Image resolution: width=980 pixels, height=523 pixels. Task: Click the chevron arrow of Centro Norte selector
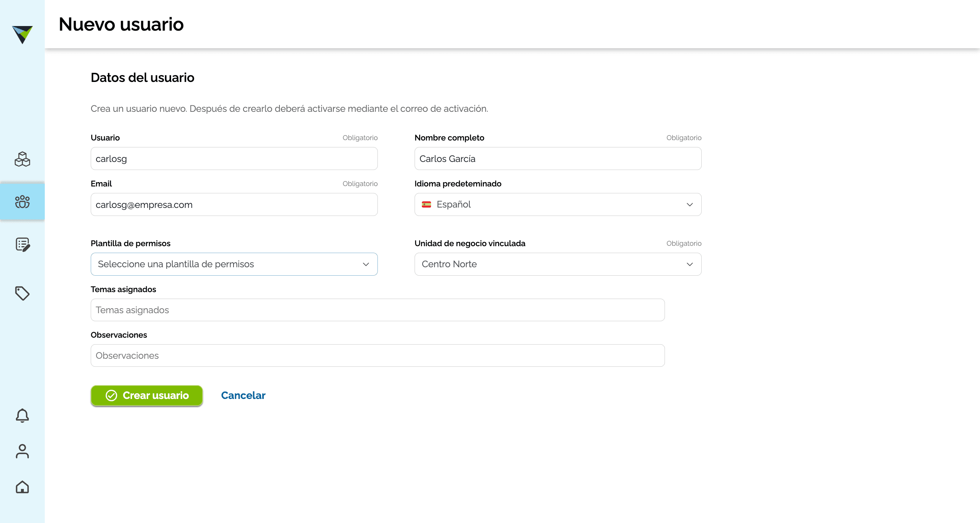tap(690, 264)
